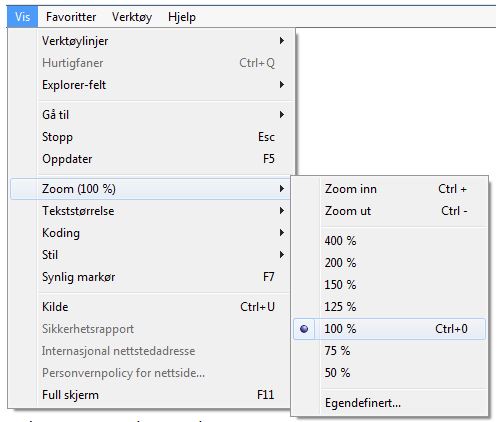Open the Vis menu

(22, 17)
